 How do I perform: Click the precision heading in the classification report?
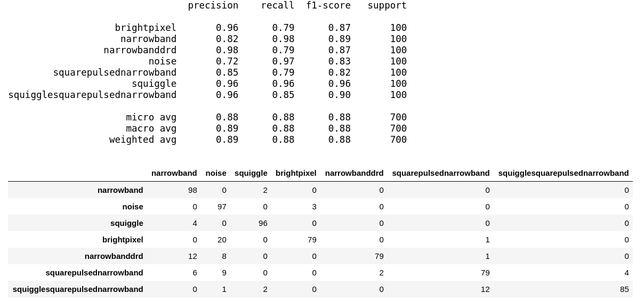pos(213,5)
